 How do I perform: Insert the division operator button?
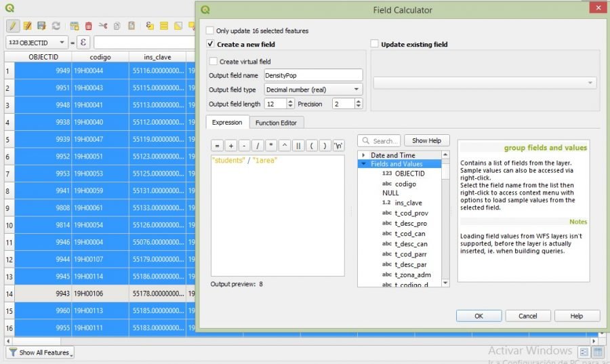(x=257, y=146)
